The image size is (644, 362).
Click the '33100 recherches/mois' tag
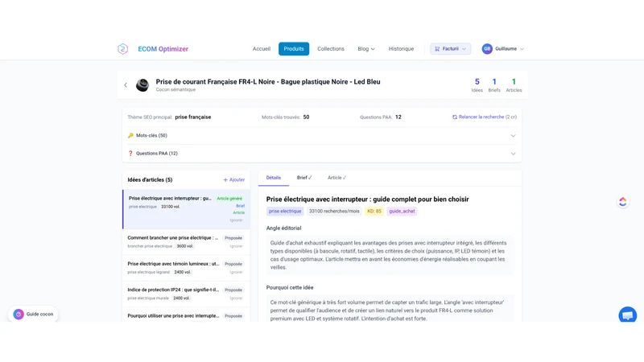(x=334, y=211)
